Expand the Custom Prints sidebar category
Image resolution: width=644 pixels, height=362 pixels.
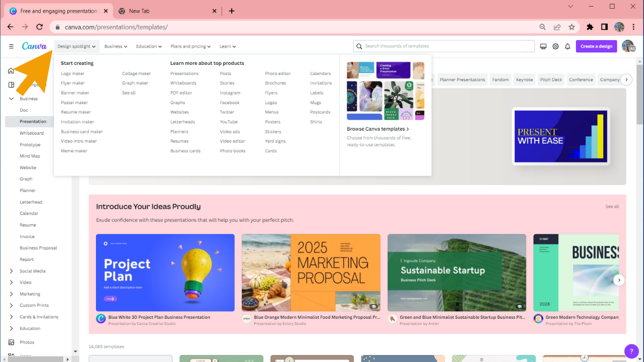coord(11,305)
